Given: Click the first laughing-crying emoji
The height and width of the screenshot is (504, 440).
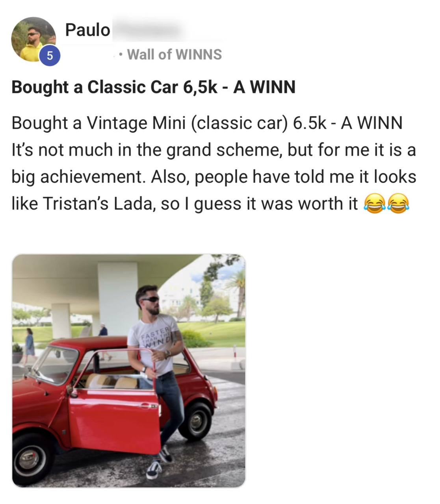Looking at the screenshot, I should [374, 204].
